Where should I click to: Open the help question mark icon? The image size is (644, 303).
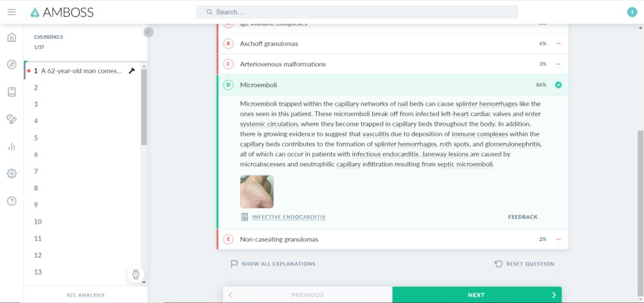point(12,201)
